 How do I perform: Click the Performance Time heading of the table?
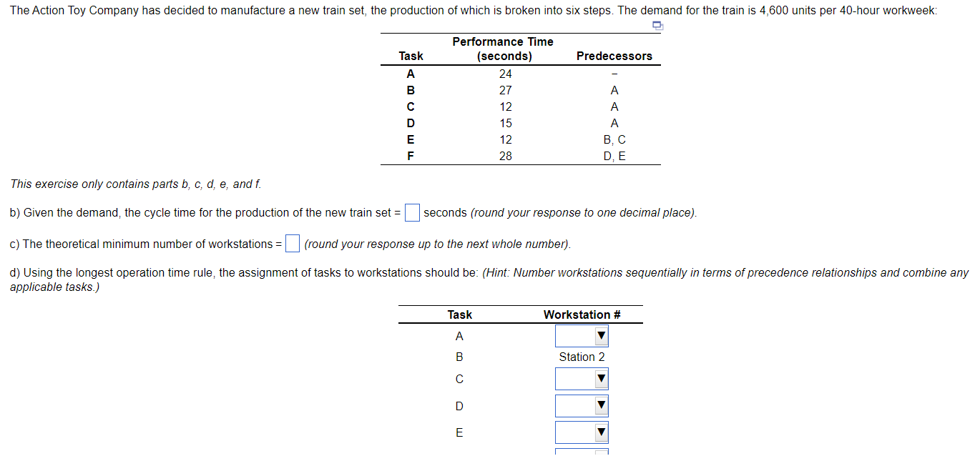point(503,41)
